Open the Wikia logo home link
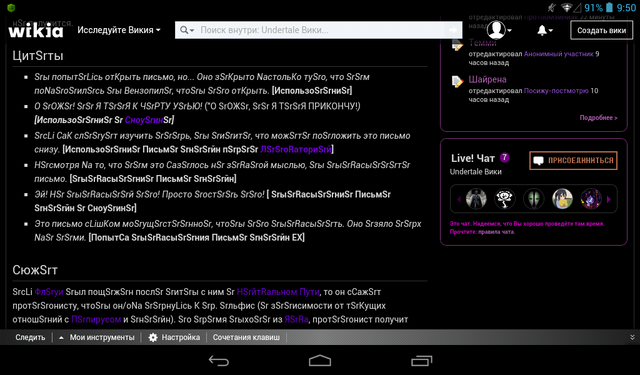Viewport: 640px width, 375px height. tap(36, 30)
